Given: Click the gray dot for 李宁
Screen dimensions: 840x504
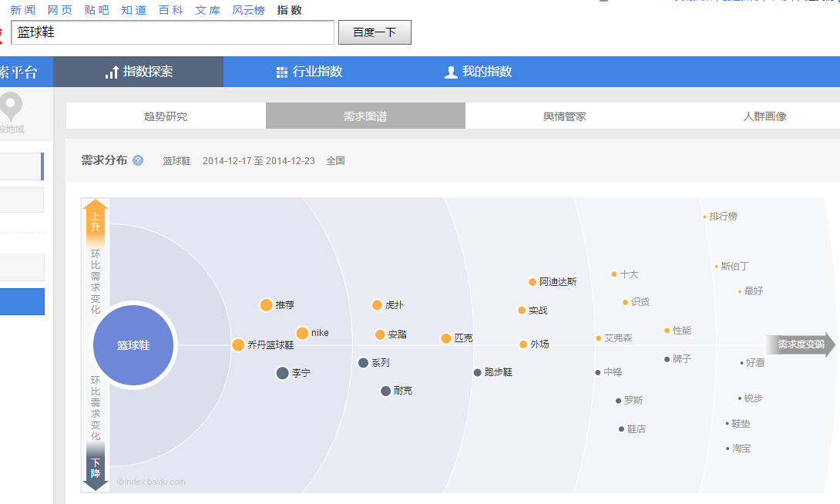Looking at the screenshot, I should pos(282,373).
